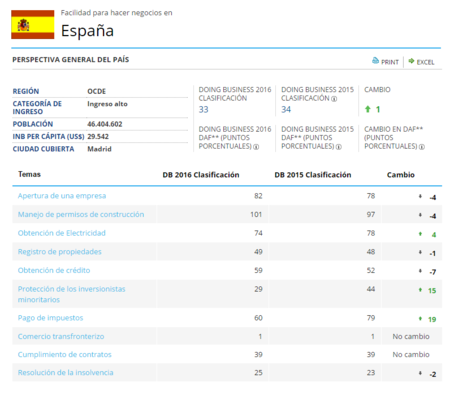Viewport: 450px width, 400px height.
Task: Click the OCDE region value
Action: (97, 91)
